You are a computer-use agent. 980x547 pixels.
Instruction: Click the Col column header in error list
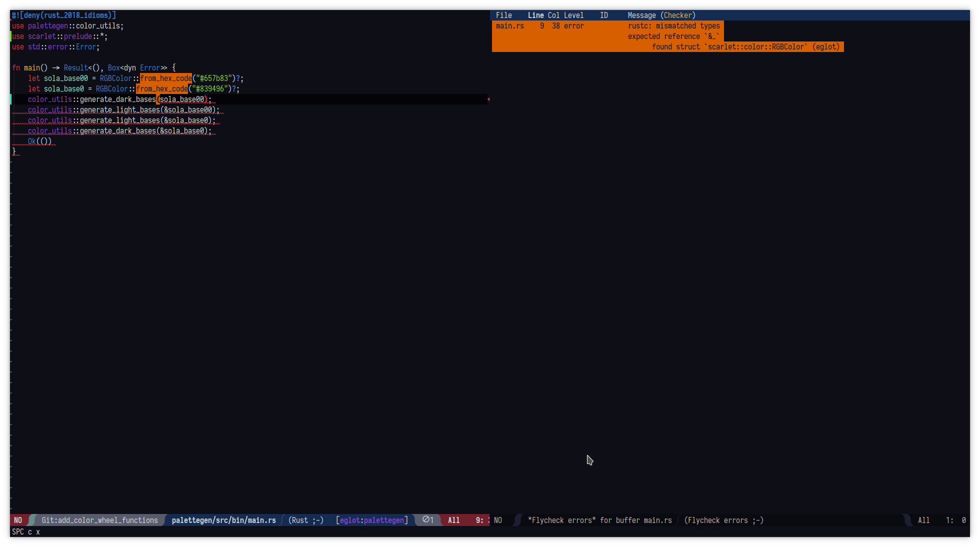553,15
